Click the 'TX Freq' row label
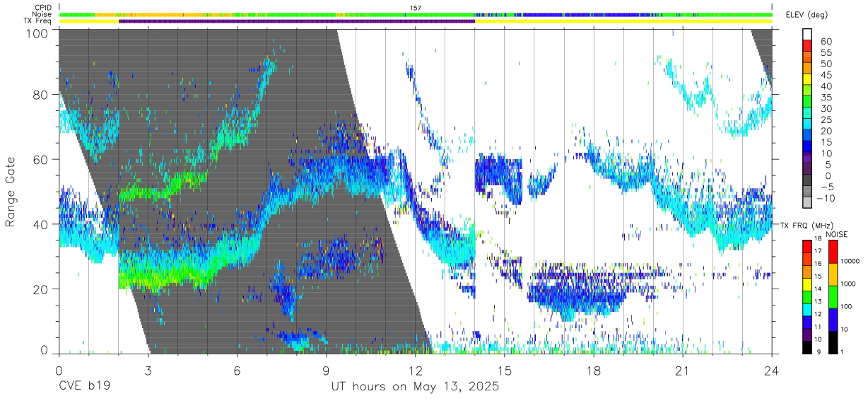 tap(38, 21)
